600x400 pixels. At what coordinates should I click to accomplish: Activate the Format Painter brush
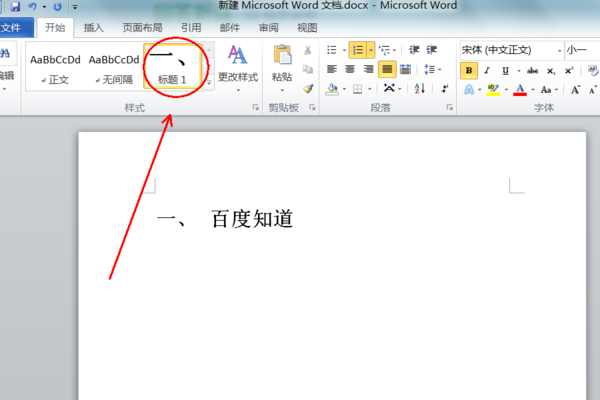click(308, 89)
